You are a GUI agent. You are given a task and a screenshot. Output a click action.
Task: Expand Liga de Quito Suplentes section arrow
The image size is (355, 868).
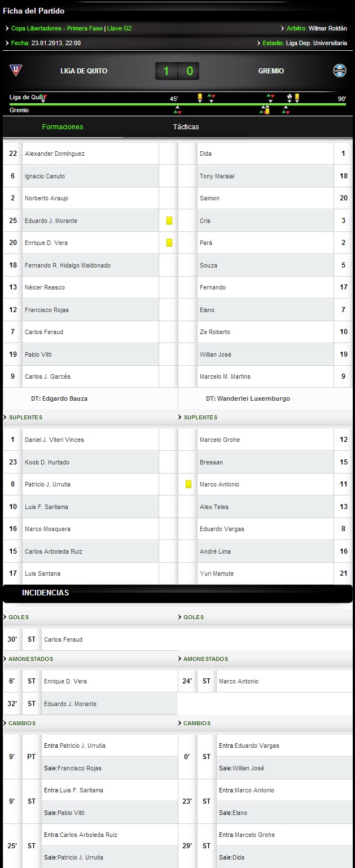tap(6, 418)
